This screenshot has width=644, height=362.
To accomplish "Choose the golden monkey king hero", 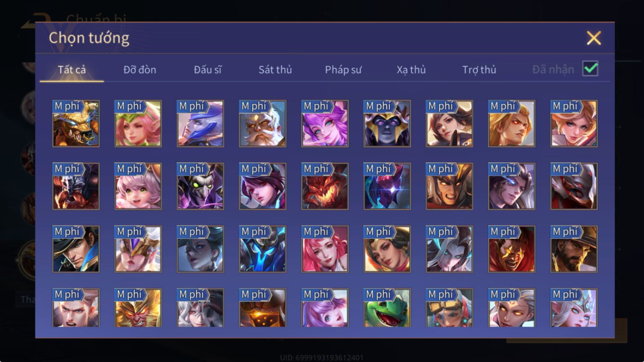I will click(138, 308).
